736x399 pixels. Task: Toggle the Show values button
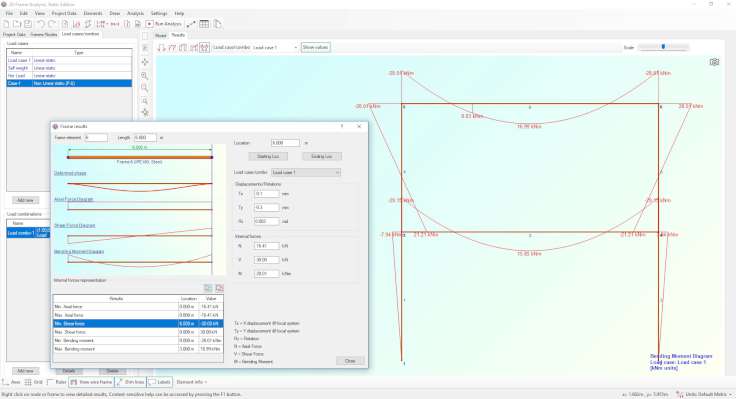315,47
